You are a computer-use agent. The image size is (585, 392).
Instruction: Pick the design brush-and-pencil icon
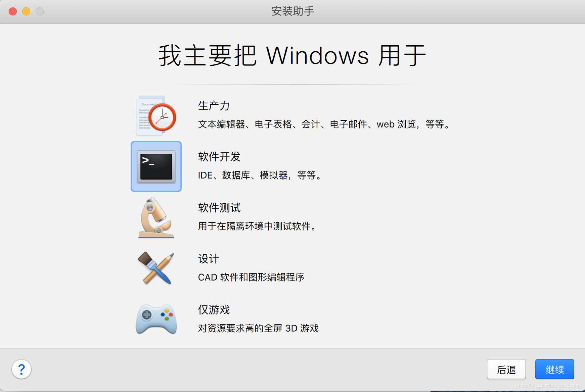pos(156,268)
